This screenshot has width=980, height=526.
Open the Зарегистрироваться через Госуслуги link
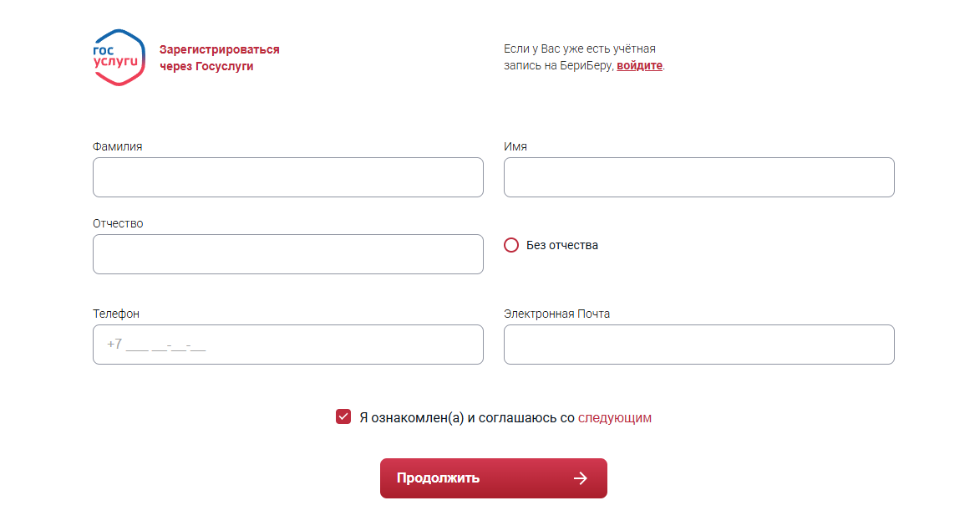[219, 58]
